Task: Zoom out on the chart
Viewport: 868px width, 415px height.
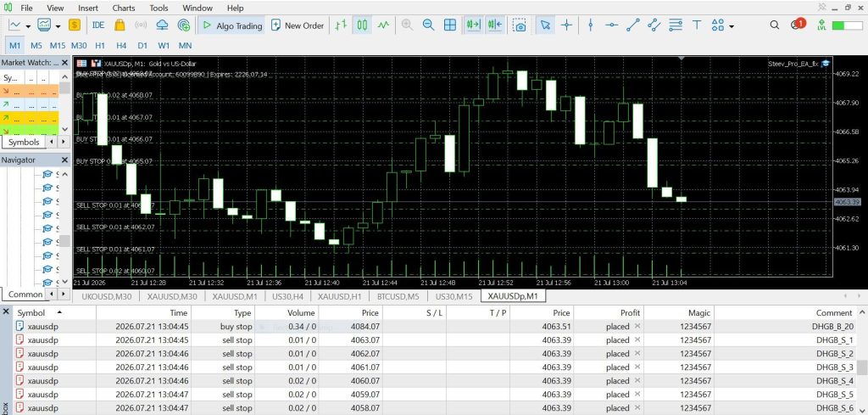Action: click(428, 25)
